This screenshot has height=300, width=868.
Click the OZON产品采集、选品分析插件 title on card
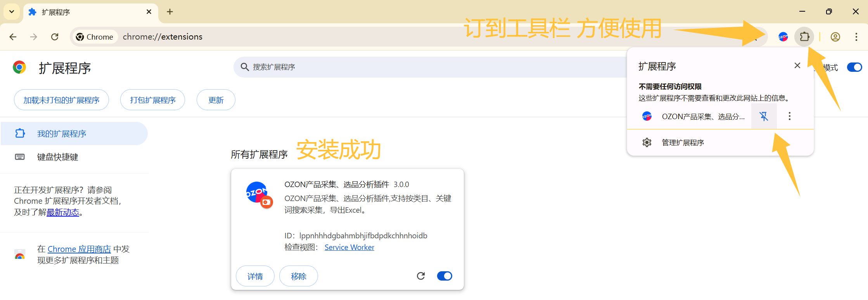tap(337, 184)
